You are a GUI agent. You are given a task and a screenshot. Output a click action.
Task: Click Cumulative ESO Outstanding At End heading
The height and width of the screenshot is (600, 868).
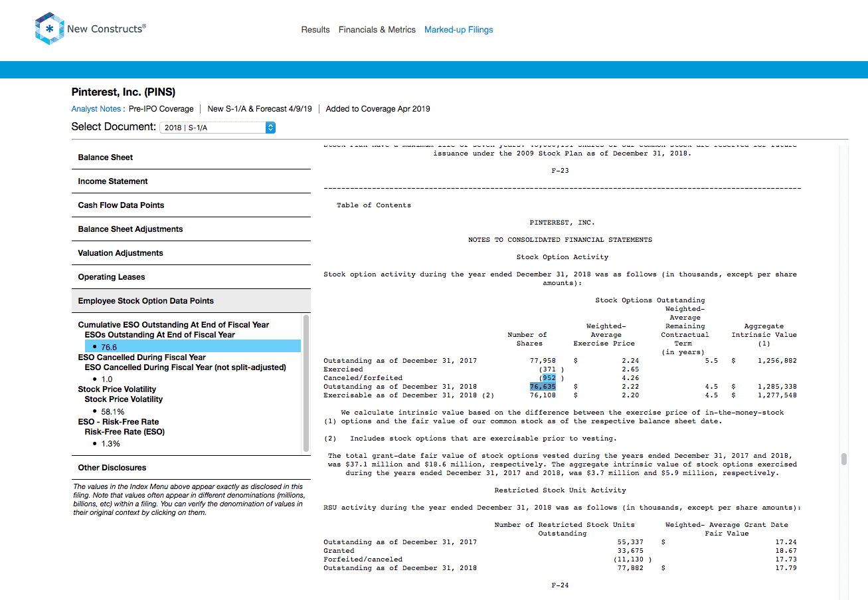pyautogui.click(x=173, y=325)
